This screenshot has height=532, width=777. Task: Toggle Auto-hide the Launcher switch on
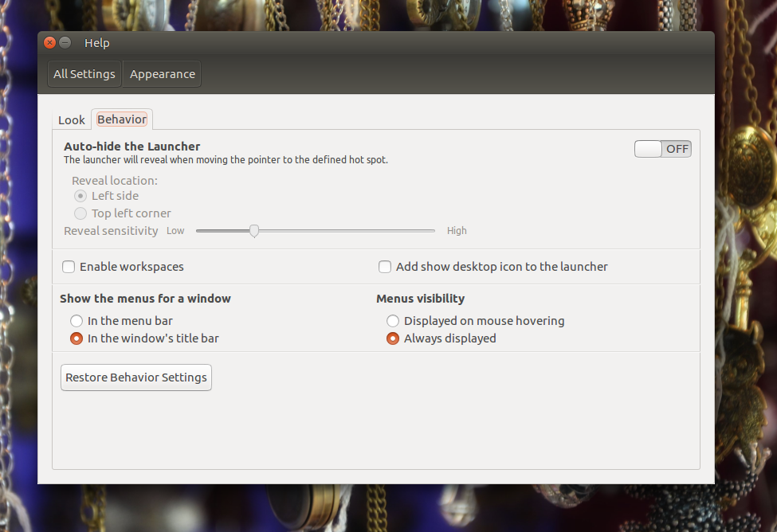tap(662, 149)
